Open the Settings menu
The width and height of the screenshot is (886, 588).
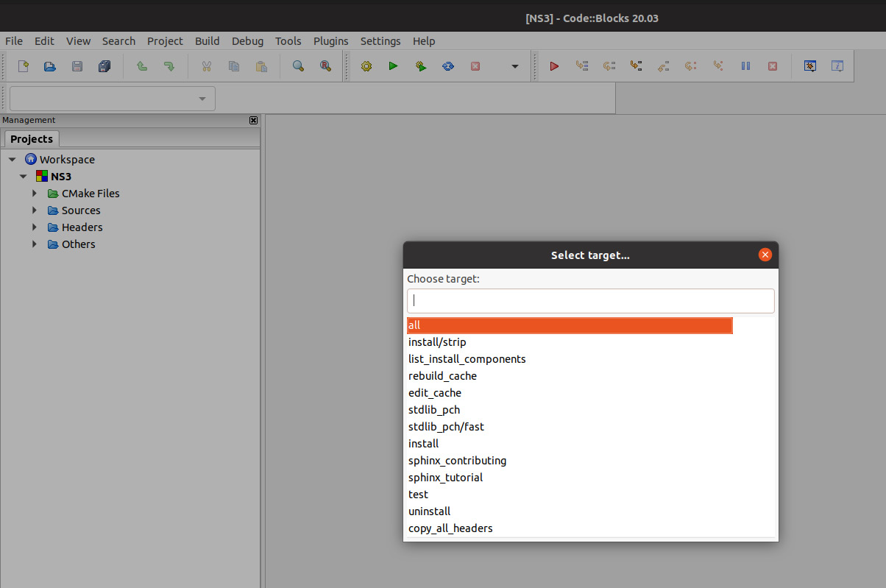(x=380, y=41)
